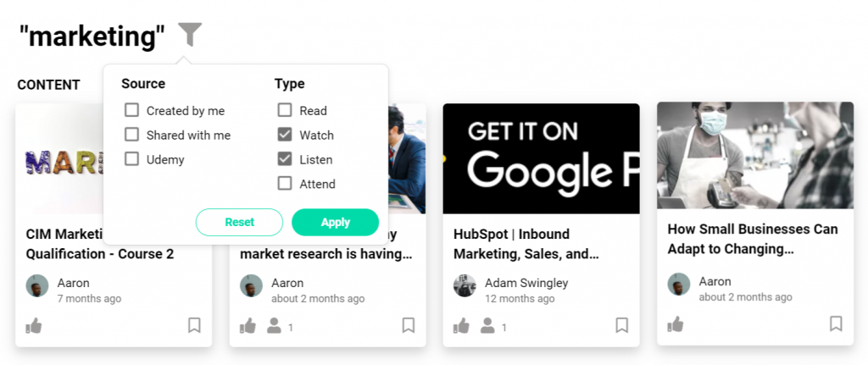Check the Attend type checkbox

pos(285,184)
